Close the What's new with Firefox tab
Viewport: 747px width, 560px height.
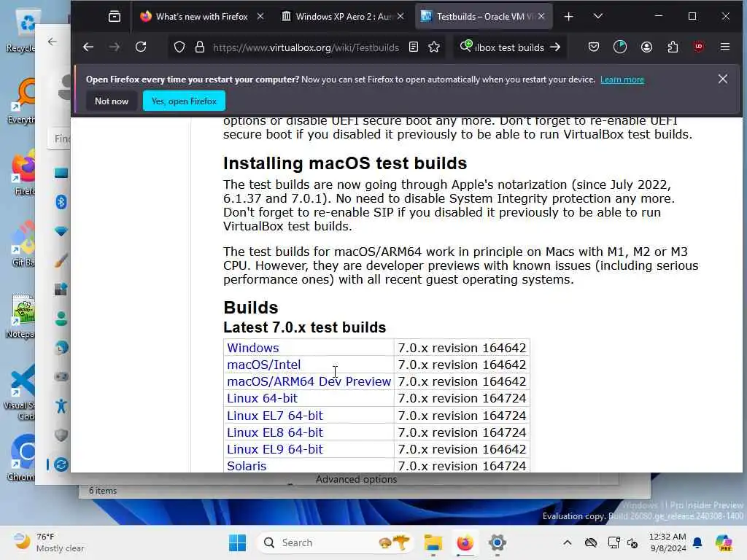pyautogui.click(x=260, y=17)
